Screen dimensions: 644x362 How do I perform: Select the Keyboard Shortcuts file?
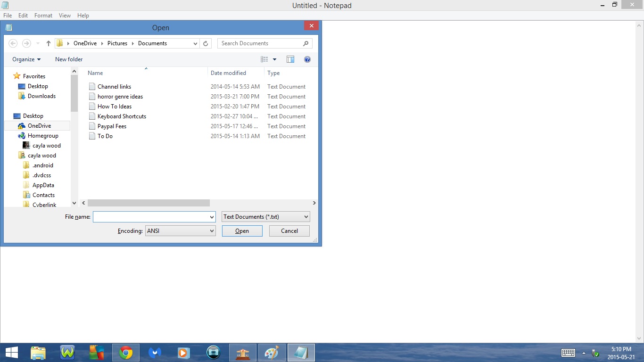click(x=122, y=116)
